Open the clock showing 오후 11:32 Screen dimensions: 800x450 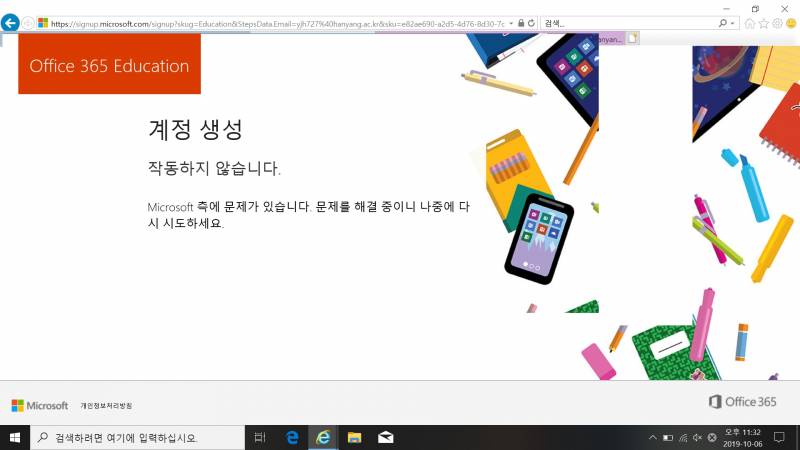click(742, 438)
